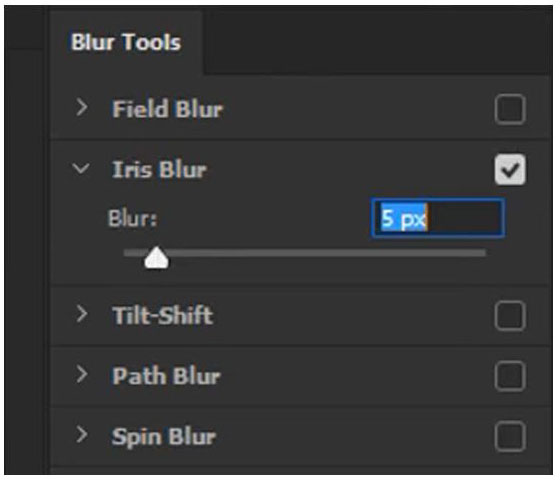
Task: Select the Field Blur label
Action: (x=168, y=109)
